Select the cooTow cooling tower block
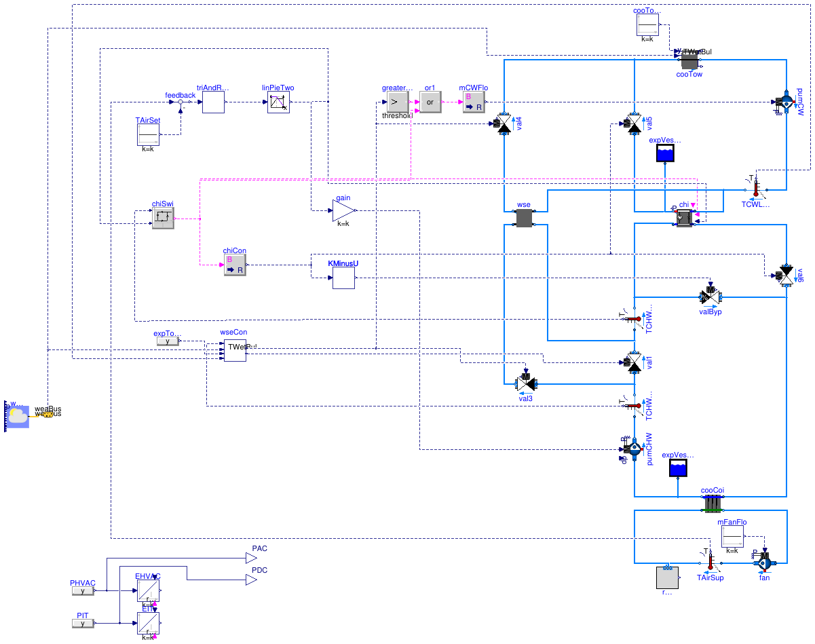 point(689,62)
